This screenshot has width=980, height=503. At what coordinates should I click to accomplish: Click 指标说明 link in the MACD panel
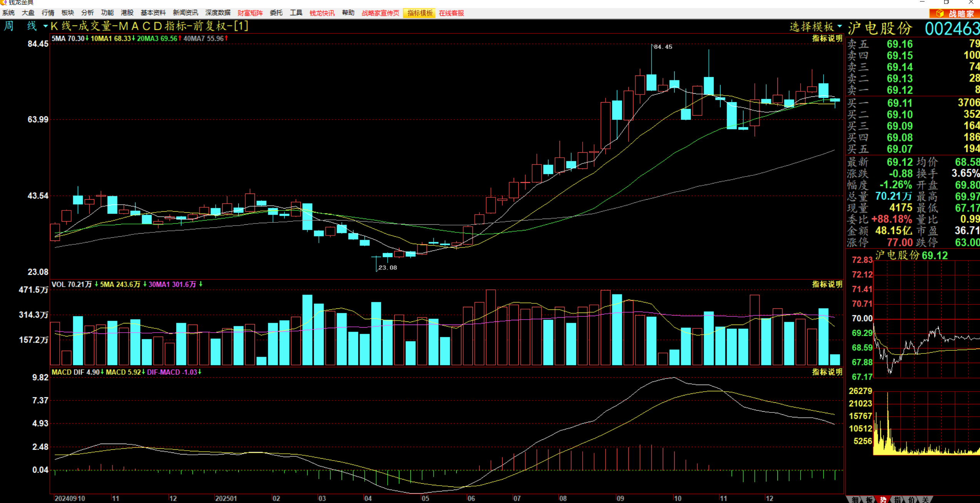(827, 372)
